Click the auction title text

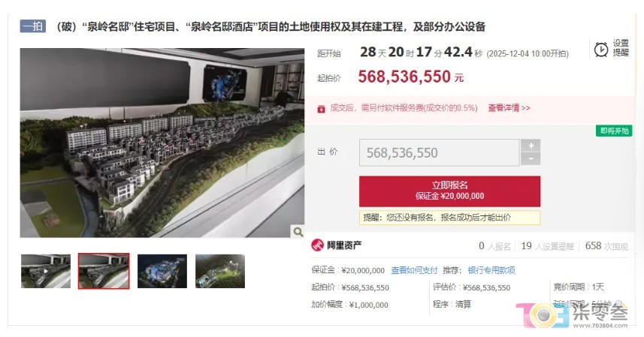(x=271, y=27)
